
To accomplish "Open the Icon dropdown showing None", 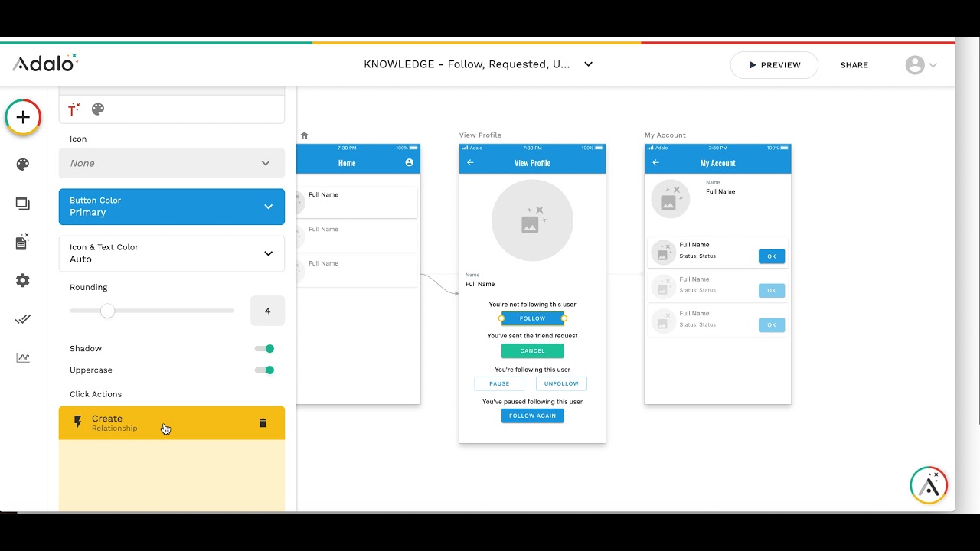I will [171, 163].
